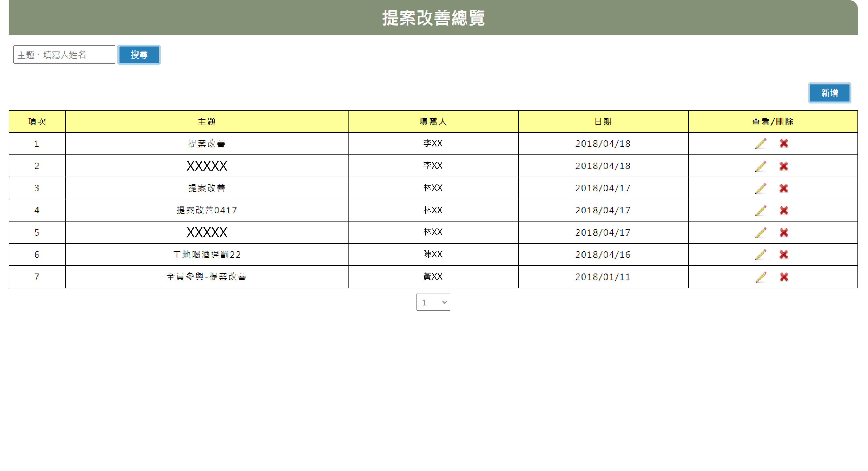
Task: Click the red X in row 5
Action: pos(784,232)
